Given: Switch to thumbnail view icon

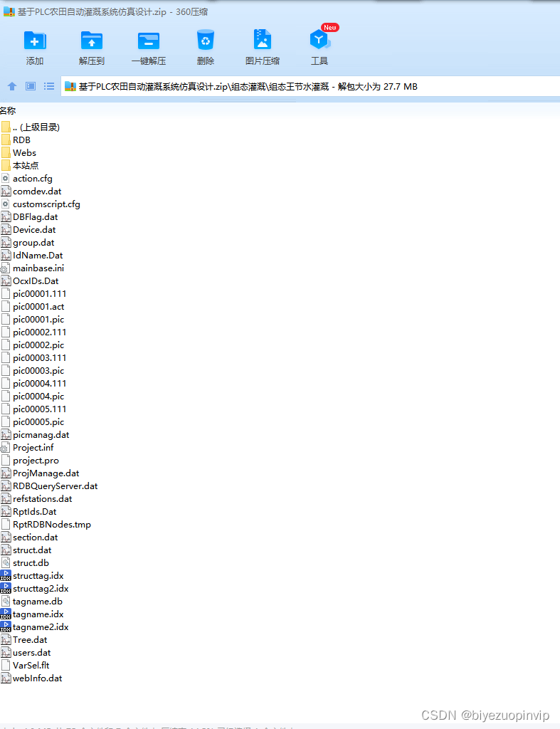Looking at the screenshot, I should [31, 86].
